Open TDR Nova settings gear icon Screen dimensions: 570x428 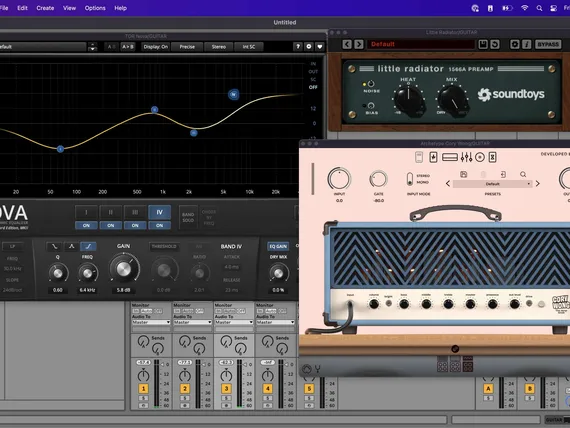pyautogui.click(x=309, y=47)
